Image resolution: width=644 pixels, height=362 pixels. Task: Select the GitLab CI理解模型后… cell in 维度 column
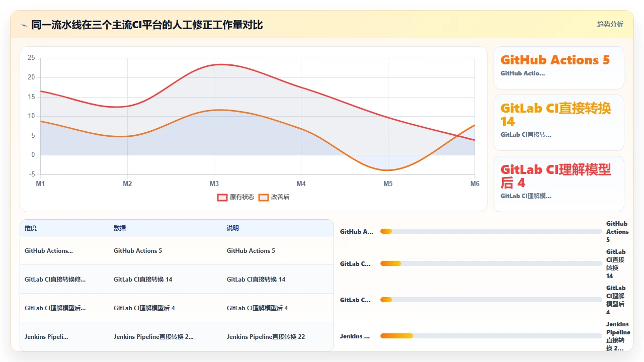[55, 308]
